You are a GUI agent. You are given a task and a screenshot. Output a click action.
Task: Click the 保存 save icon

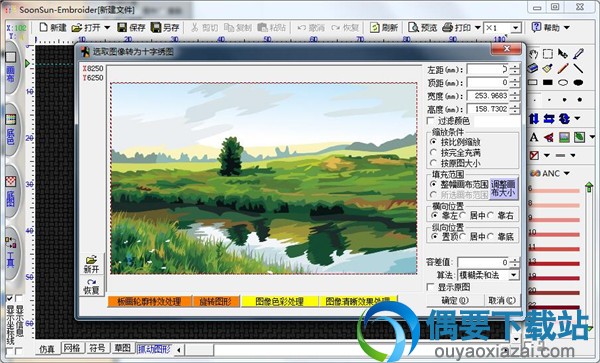click(x=122, y=28)
